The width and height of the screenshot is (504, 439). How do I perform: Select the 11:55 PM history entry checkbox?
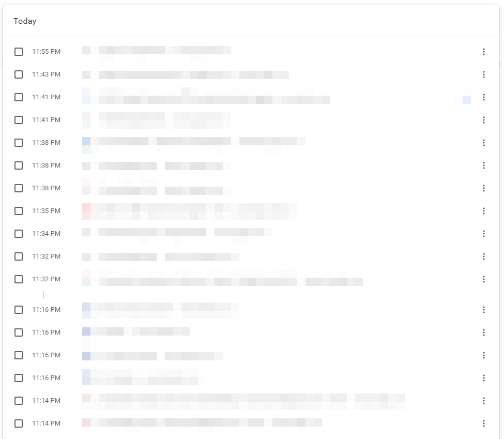tap(19, 52)
